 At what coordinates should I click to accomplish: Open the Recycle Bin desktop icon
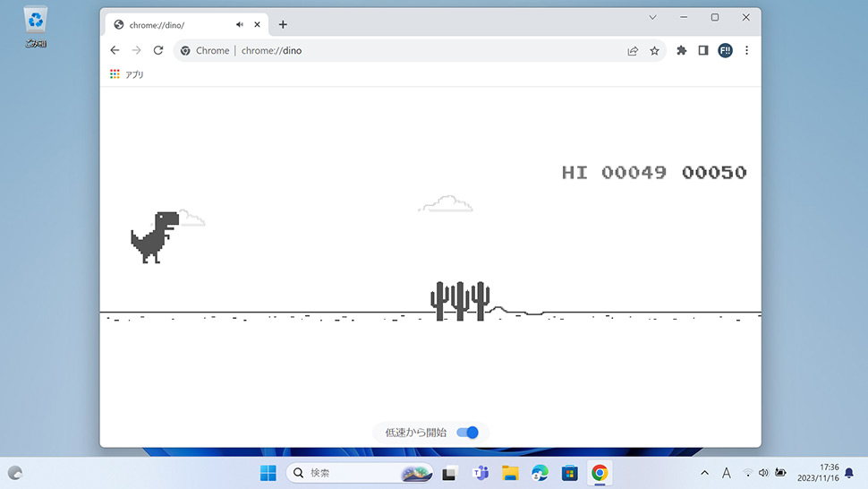coord(36,27)
